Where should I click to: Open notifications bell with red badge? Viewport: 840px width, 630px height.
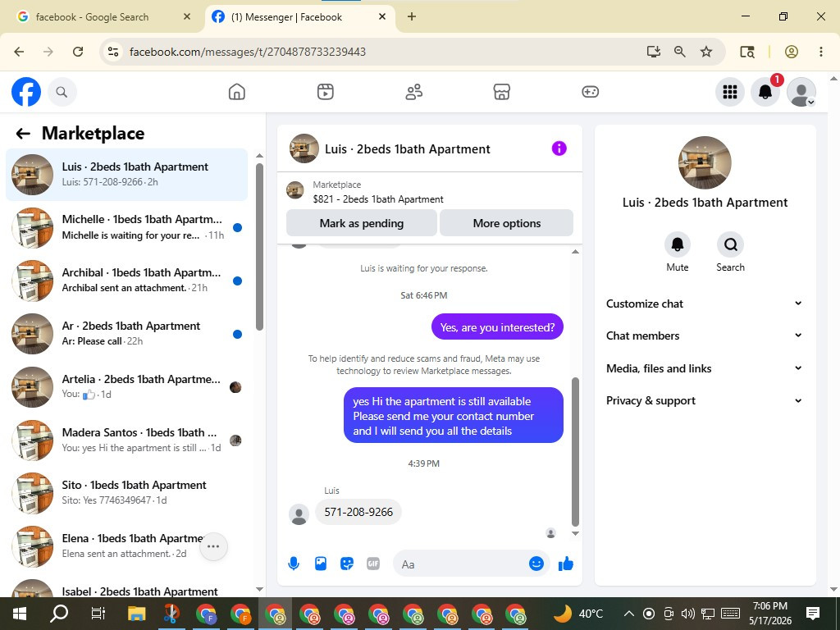point(765,92)
